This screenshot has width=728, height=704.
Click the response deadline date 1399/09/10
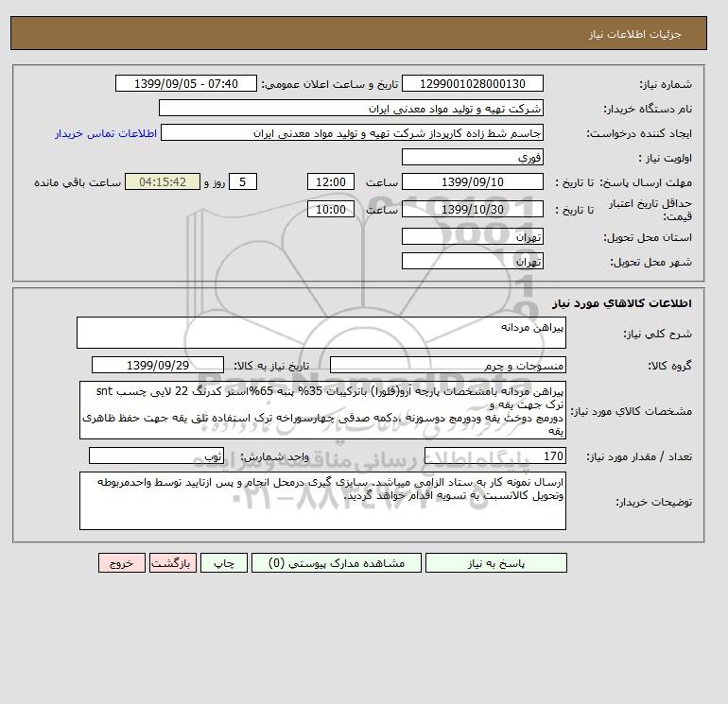click(x=472, y=182)
